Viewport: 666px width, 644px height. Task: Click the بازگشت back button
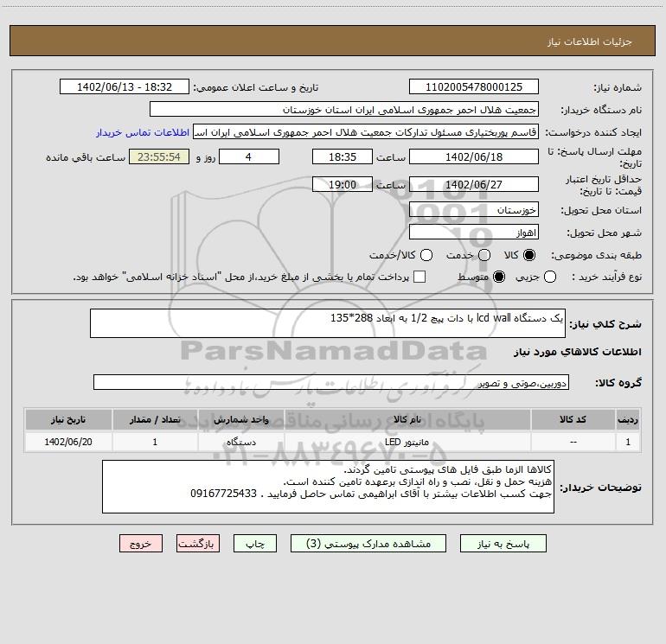point(198,544)
